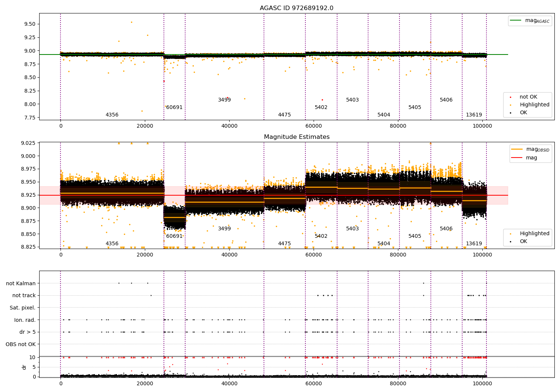Viewport: 560px width, 392px height.
Task: Click the 9.50 y-axis tick label
Action: (x=29, y=24)
